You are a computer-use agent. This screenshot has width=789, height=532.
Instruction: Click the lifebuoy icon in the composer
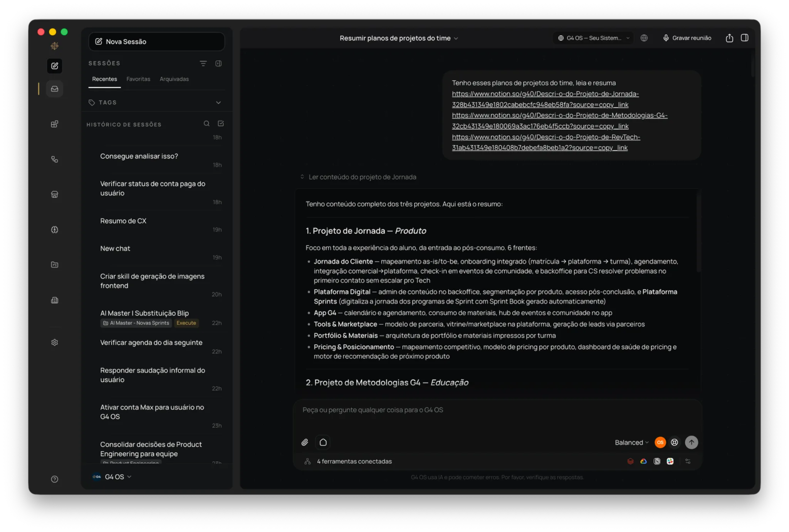coord(675,442)
